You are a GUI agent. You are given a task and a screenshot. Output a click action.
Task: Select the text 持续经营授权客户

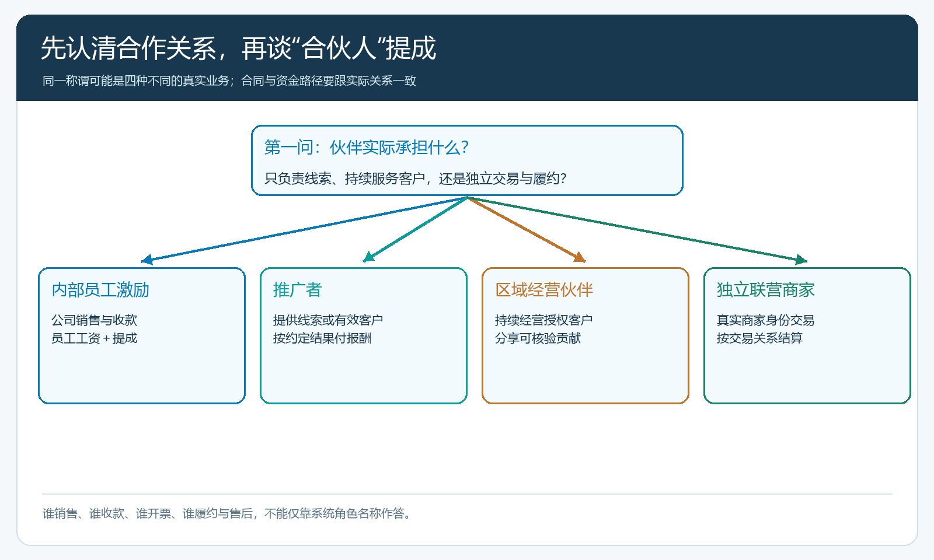point(543,320)
